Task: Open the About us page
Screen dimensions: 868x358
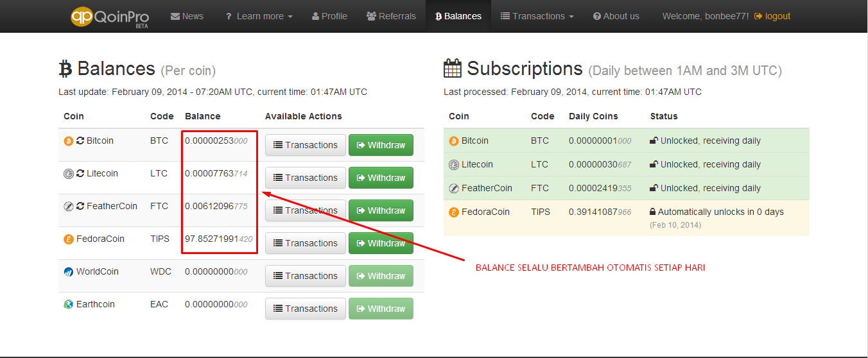Action: pos(616,16)
